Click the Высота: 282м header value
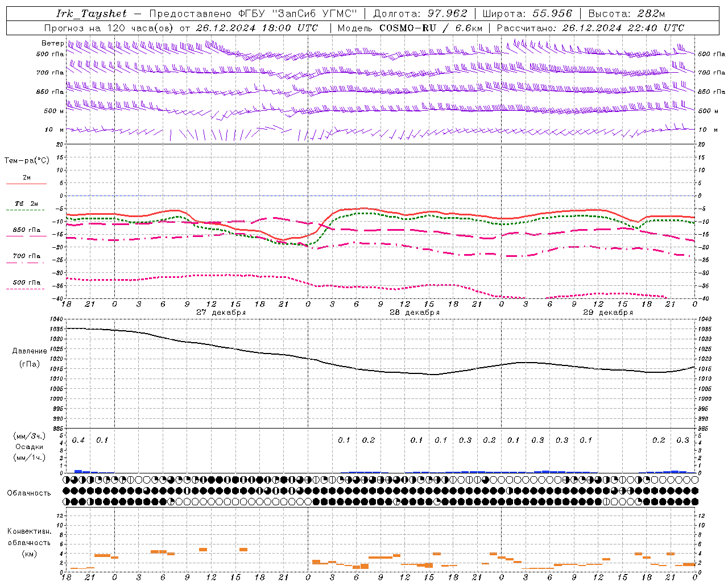The image size is (728, 582). point(627,14)
